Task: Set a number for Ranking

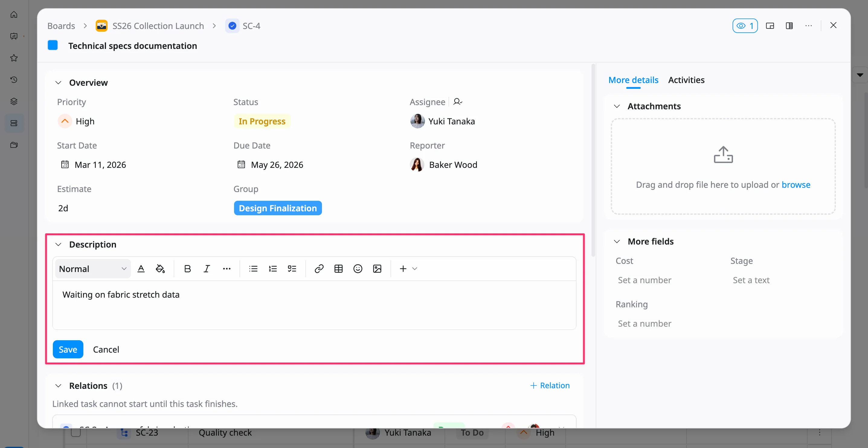Action: click(644, 323)
